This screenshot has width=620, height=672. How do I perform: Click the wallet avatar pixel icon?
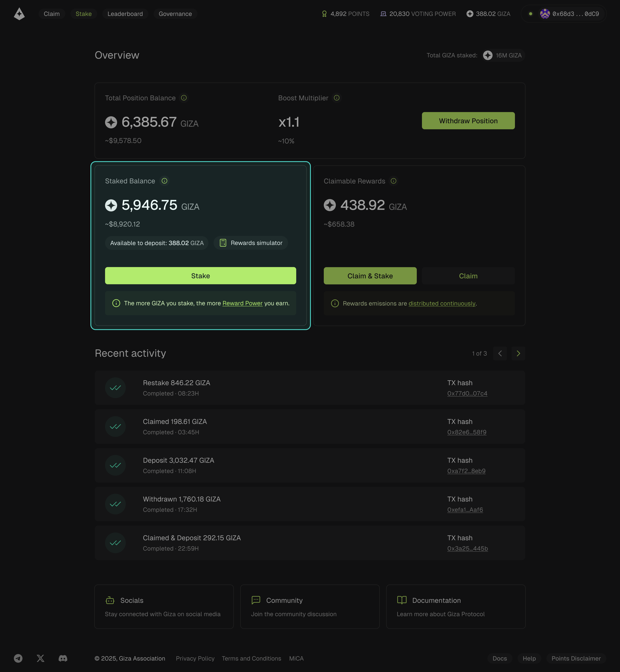[x=545, y=14]
